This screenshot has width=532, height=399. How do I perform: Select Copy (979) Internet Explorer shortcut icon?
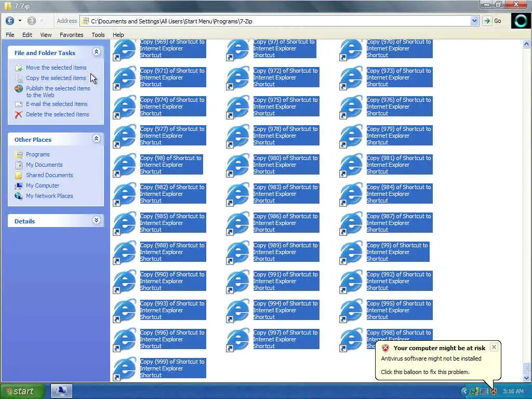coord(351,137)
